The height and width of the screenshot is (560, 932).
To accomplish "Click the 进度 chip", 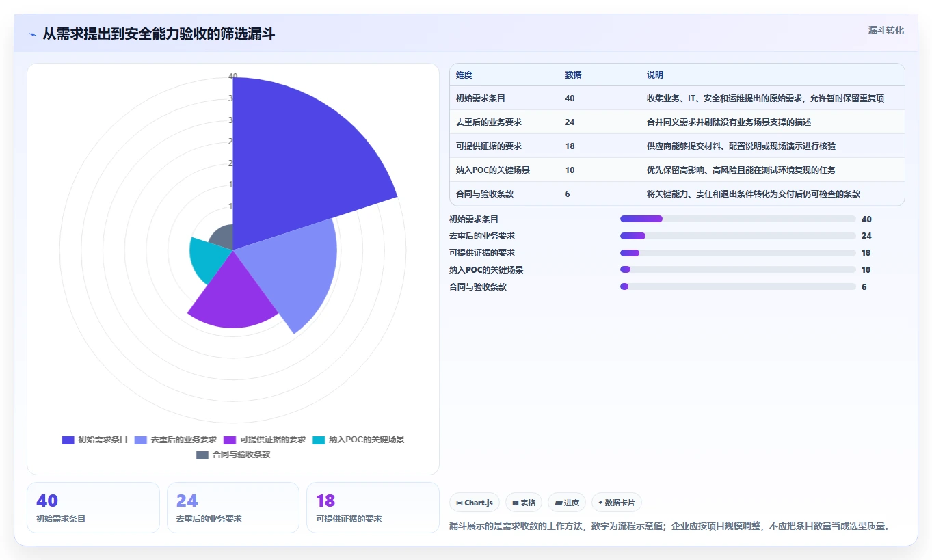I will pos(567,503).
